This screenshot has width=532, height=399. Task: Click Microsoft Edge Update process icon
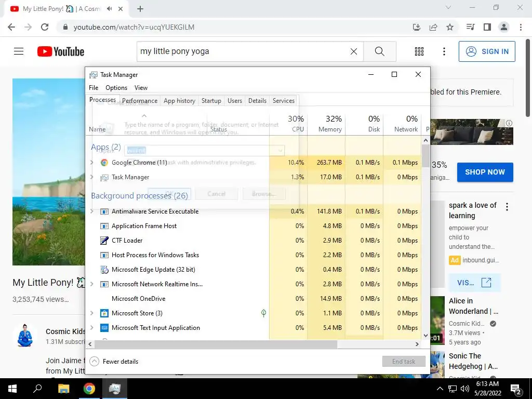[x=104, y=270]
